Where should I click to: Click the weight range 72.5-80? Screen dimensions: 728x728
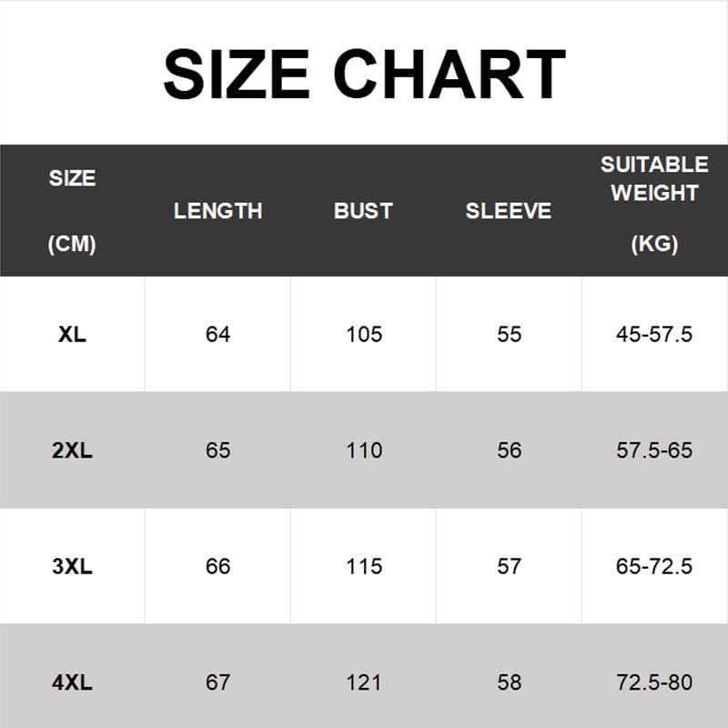pos(654,682)
